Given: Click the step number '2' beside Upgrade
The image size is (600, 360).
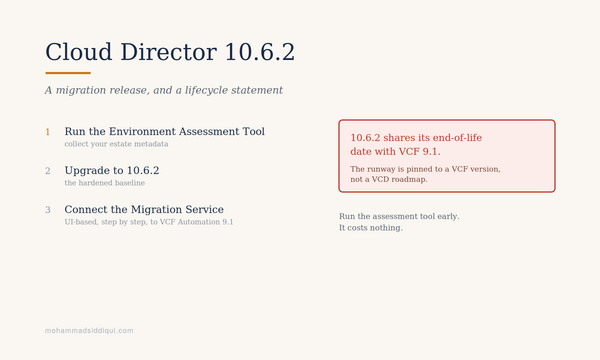Looking at the screenshot, I should (x=48, y=171).
